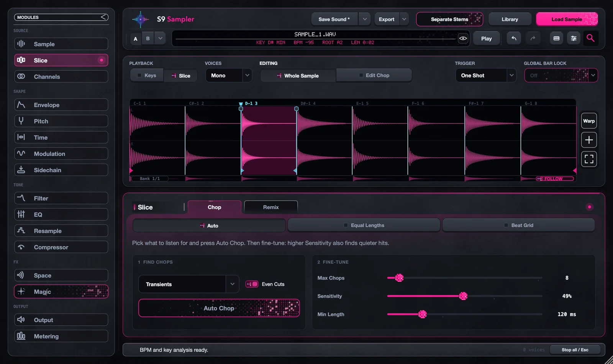Click the plus icon beside the waveform
This screenshot has height=364, width=613.
pyautogui.click(x=589, y=140)
